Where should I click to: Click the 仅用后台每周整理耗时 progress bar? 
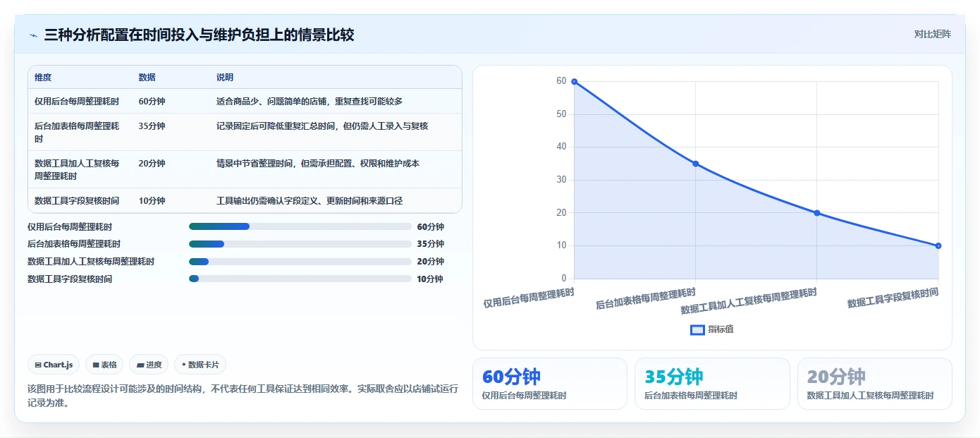click(x=300, y=226)
